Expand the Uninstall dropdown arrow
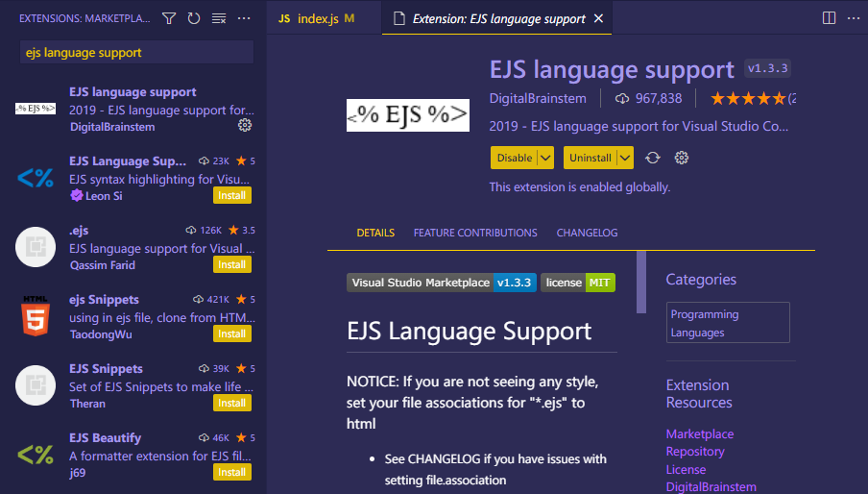The height and width of the screenshot is (494, 868). pyautogui.click(x=625, y=158)
